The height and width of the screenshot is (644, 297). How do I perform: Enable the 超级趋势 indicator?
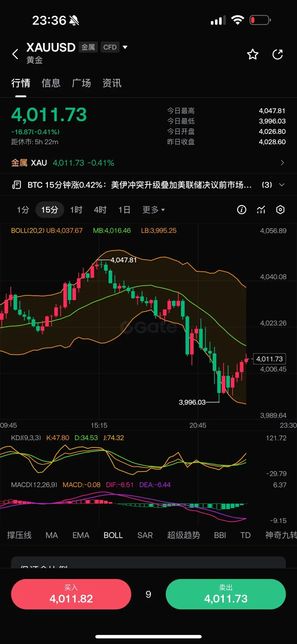184,535
